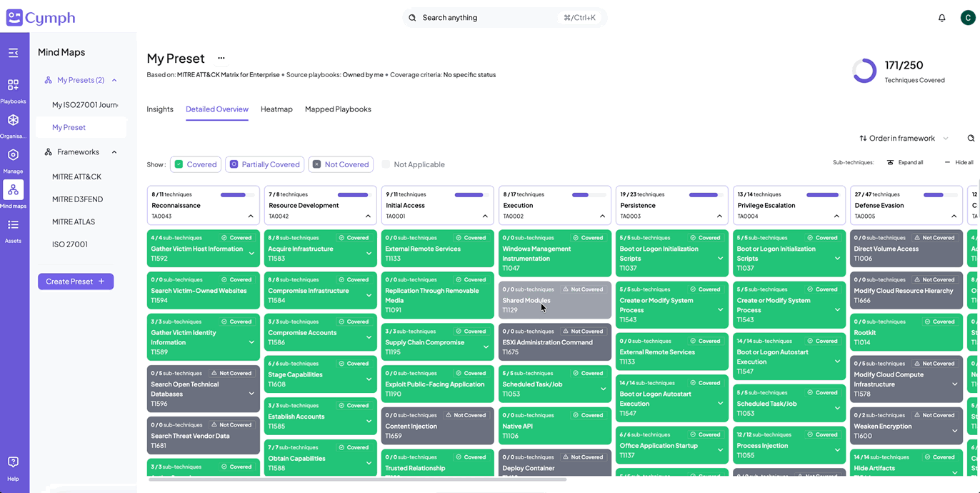Image resolution: width=980 pixels, height=493 pixels.
Task: Toggle the Partially Covered filter
Action: click(265, 164)
